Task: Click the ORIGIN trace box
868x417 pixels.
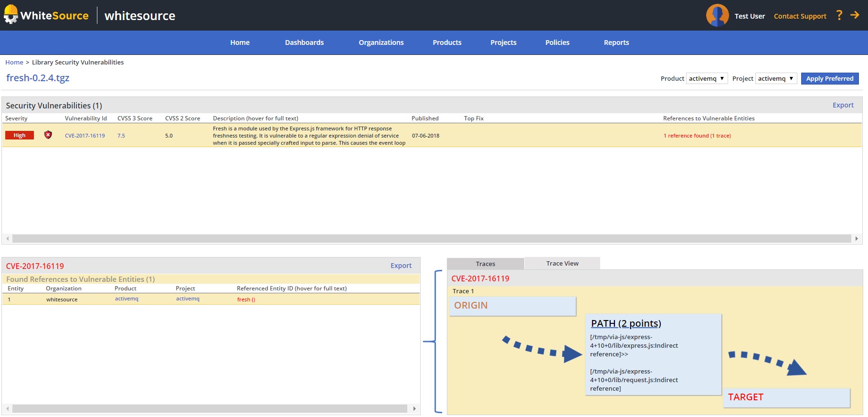Action: click(512, 306)
